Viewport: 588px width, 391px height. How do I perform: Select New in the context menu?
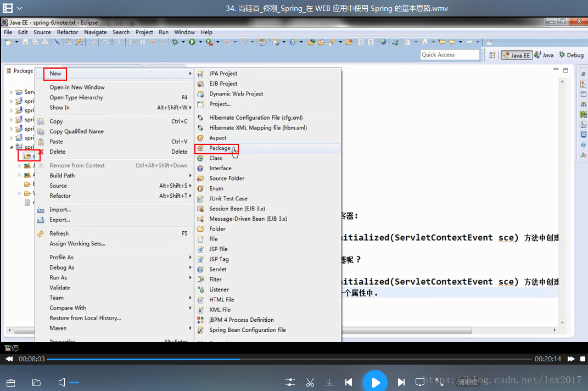pyautogui.click(x=55, y=74)
